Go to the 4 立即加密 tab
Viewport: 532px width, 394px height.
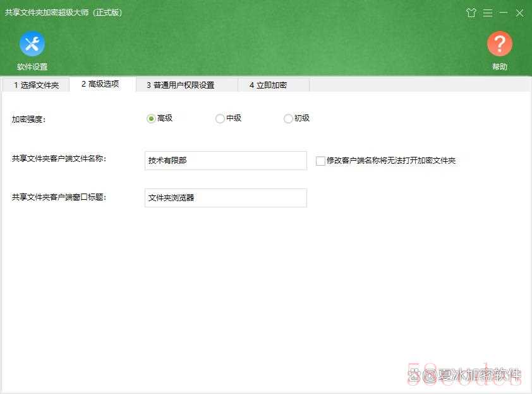coord(268,85)
